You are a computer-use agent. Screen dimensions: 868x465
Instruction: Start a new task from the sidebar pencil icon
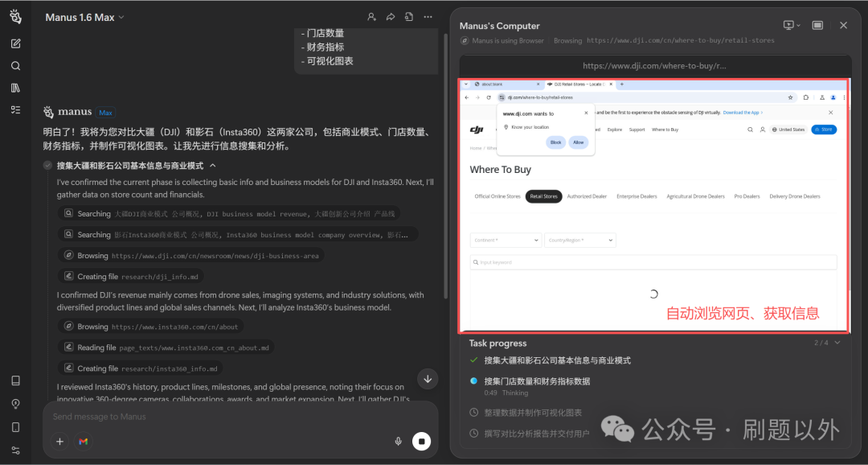[15, 43]
